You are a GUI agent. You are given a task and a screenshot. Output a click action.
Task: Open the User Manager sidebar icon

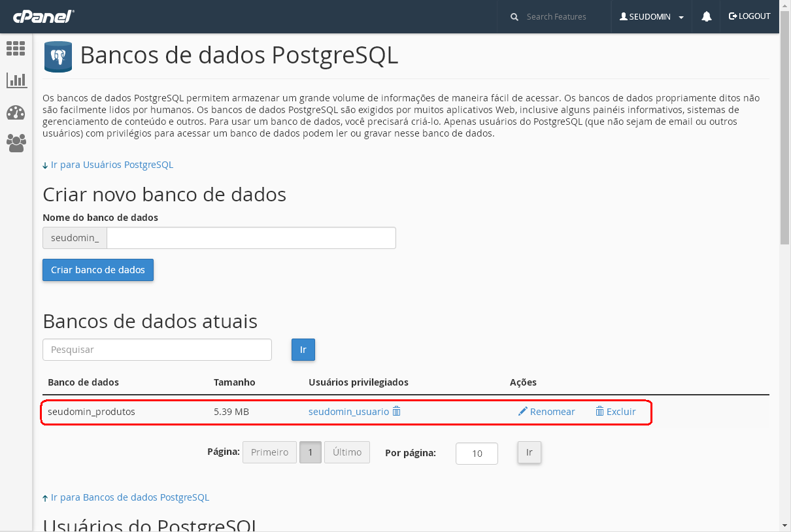pyautogui.click(x=16, y=143)
